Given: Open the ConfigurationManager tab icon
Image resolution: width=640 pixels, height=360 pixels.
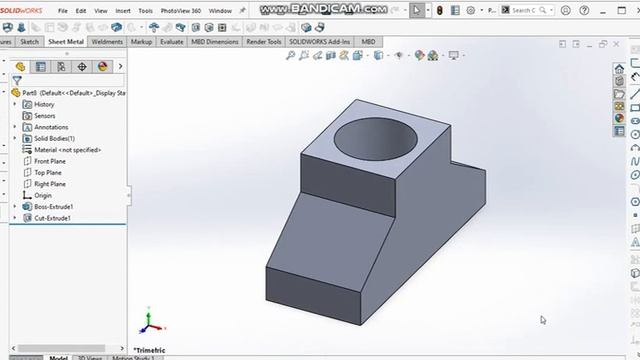Looking at the screenshot, I should (61, 67).
